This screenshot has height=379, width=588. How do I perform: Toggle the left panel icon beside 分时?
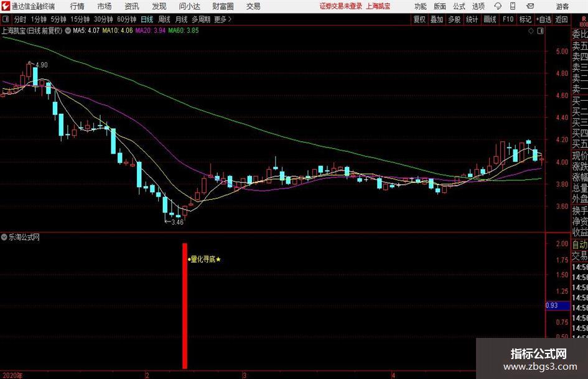click(x=6, y=19)
